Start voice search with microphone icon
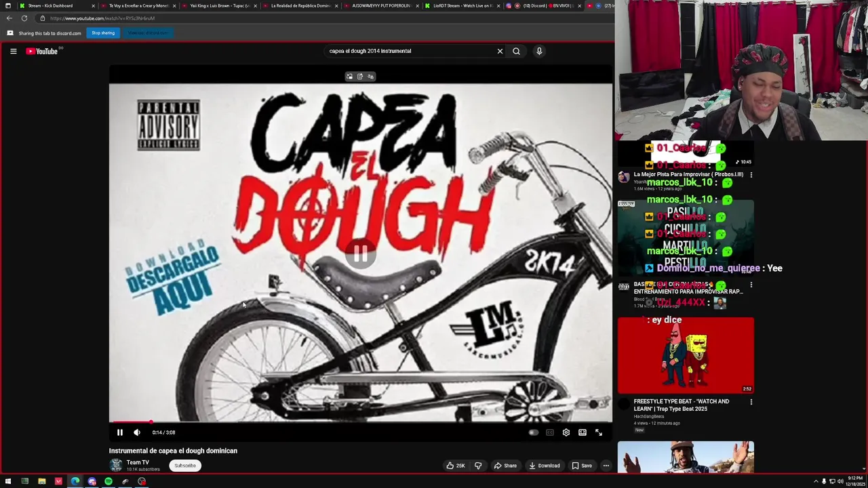 point(539,51)
